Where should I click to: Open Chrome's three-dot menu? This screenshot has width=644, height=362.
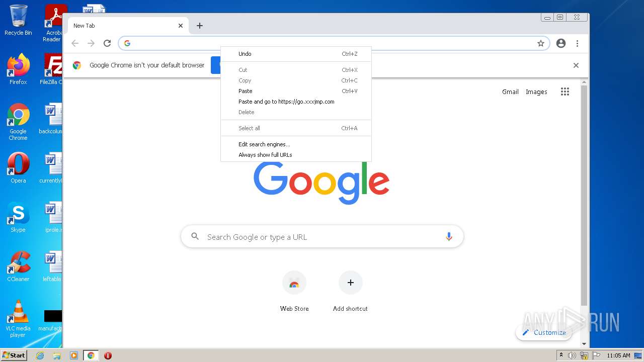pyautogui.click(x=577, y=43)
